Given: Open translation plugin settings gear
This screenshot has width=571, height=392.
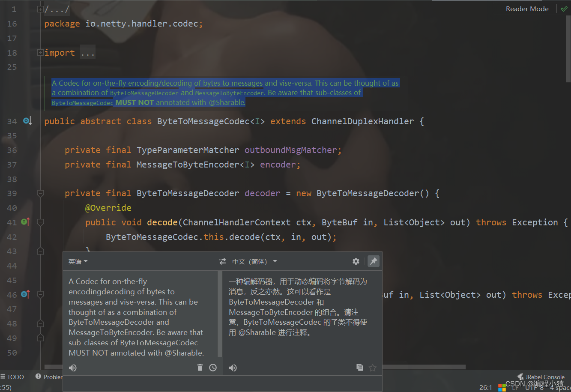Looking at the screenshot, I should pos(356,261).
